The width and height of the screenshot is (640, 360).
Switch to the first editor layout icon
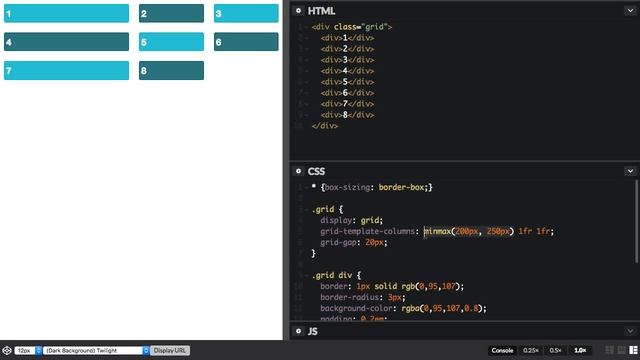point(609,350)
